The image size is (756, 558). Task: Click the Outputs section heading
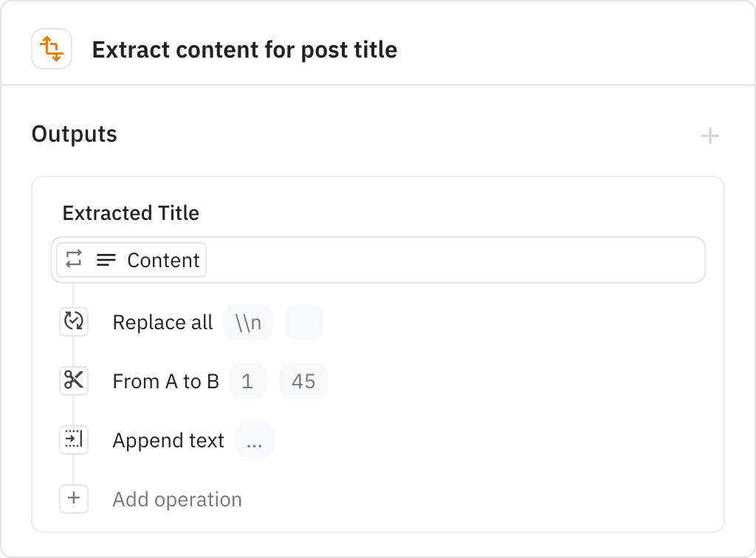[x=74, y=134]
